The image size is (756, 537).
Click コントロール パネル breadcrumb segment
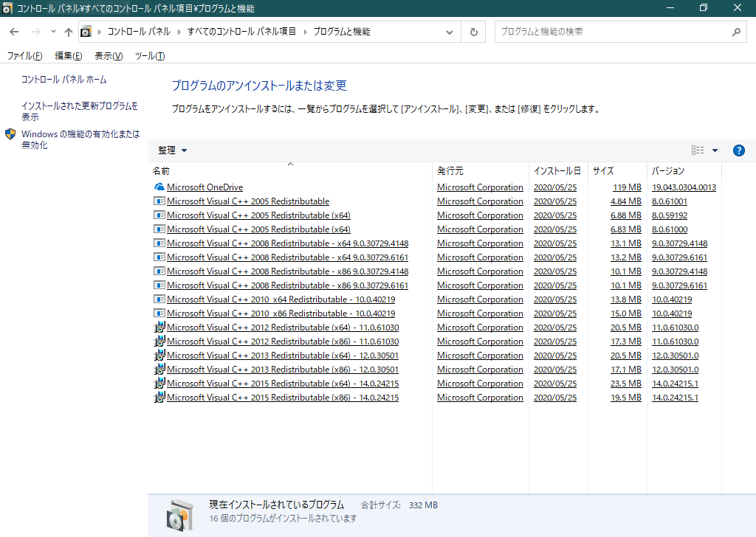pos(139,32)
